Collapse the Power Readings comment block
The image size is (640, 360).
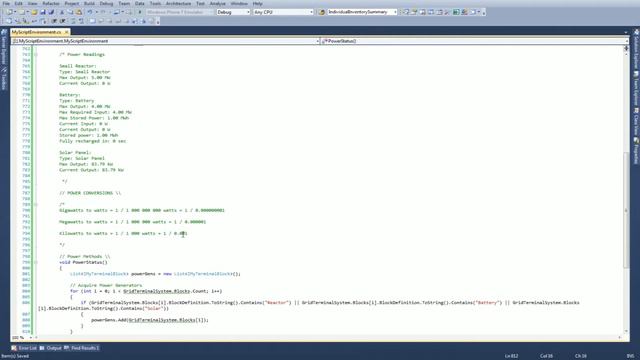[36, 54]
